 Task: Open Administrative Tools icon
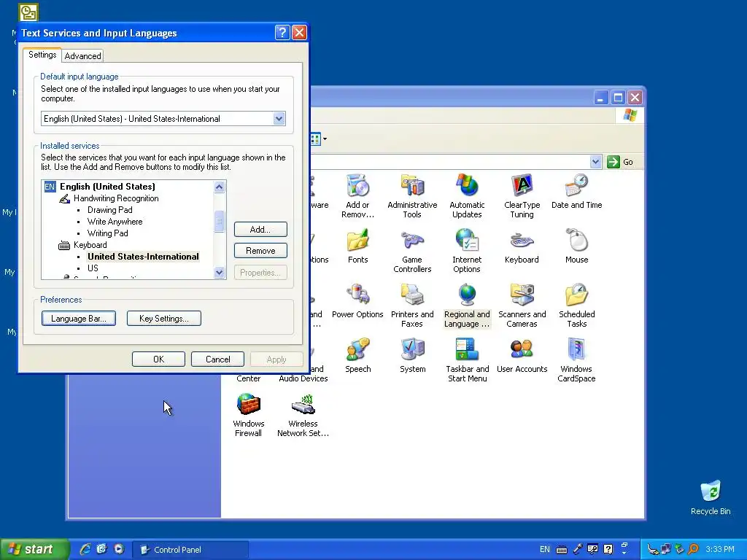(x=412, y=196)
